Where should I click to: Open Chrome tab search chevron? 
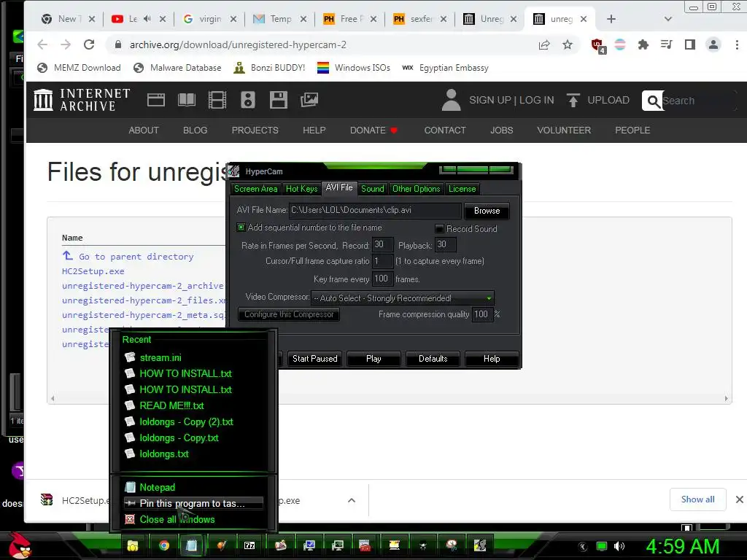[668, 19]
